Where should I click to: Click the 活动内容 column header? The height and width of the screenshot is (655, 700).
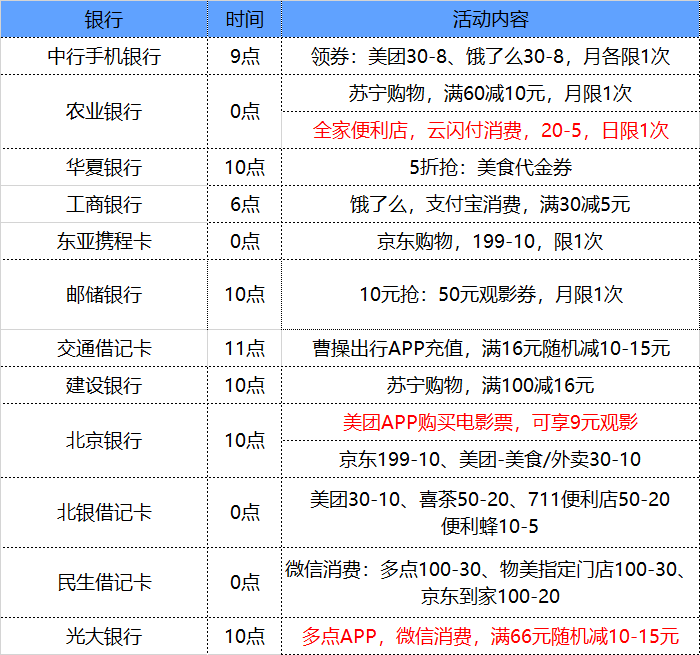[x=490, y=19]
